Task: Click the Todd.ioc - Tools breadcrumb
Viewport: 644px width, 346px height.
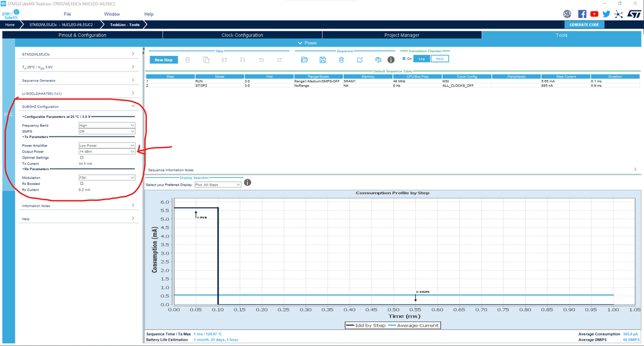Action: [x=124, y=24]
